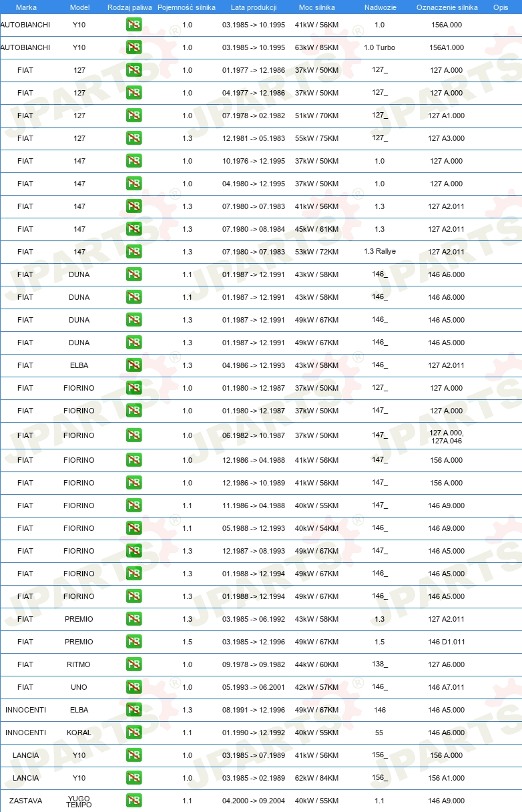Click the Model column header
The width and height of the screenshot is (522, 812).
[x=79, y=7]
